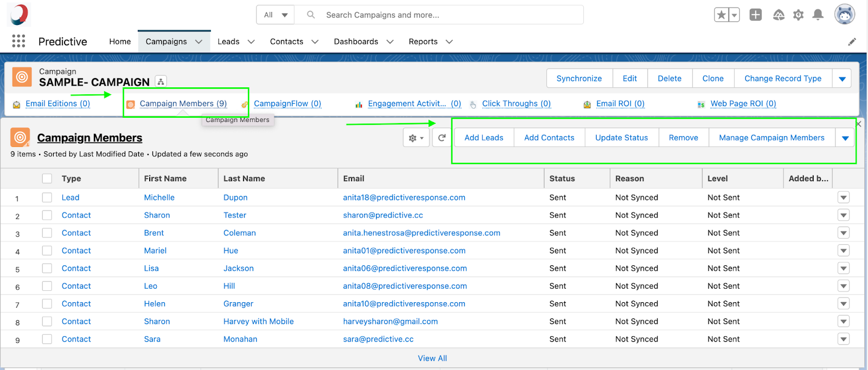The image size is (868, 370).
Task: Expand the Contacts tab chevron
Action: coord(315,42)
